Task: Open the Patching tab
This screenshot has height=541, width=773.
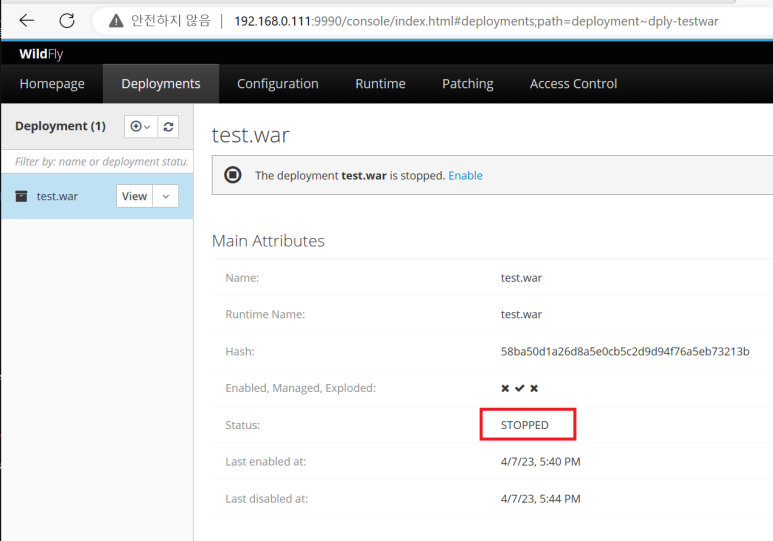Action: (x=467, y=84)
